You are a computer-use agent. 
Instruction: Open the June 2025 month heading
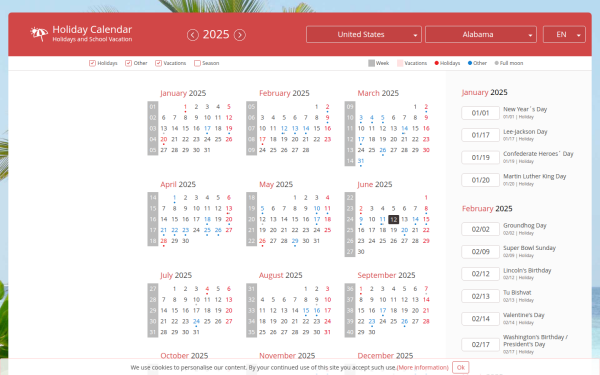[375, 184]
